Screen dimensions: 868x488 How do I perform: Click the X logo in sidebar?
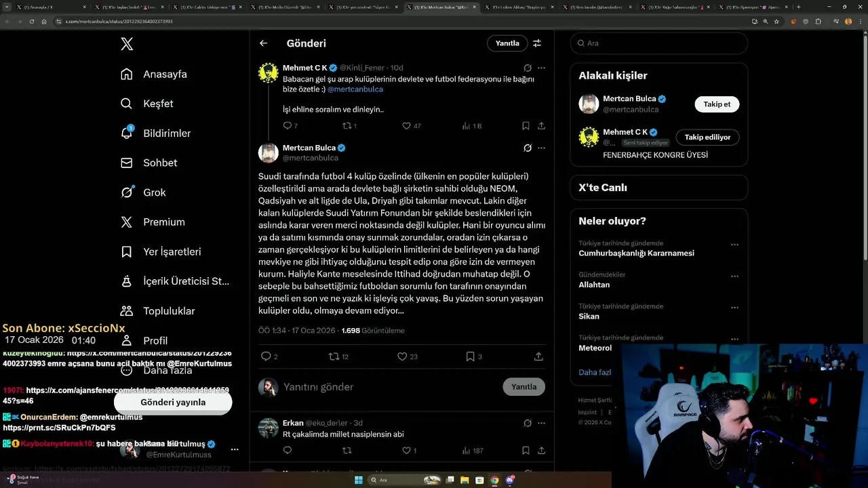pyautogui.click(x=127, y=45)
